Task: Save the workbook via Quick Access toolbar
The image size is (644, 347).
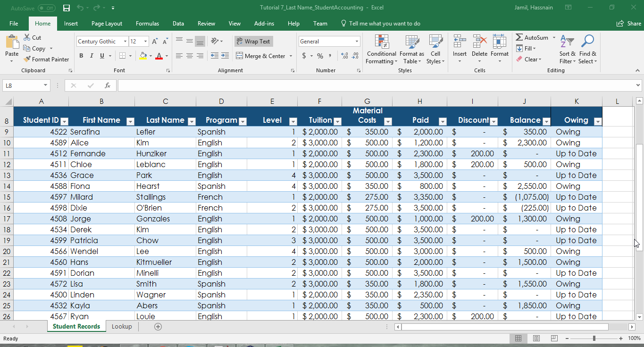Action: tap(66, 8)
